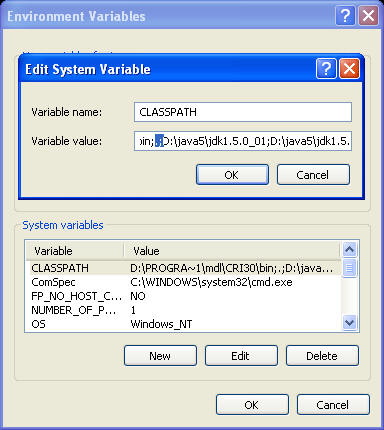Click the Value column header
This screenshot has width=384, height=430.
tap(232, 251)
